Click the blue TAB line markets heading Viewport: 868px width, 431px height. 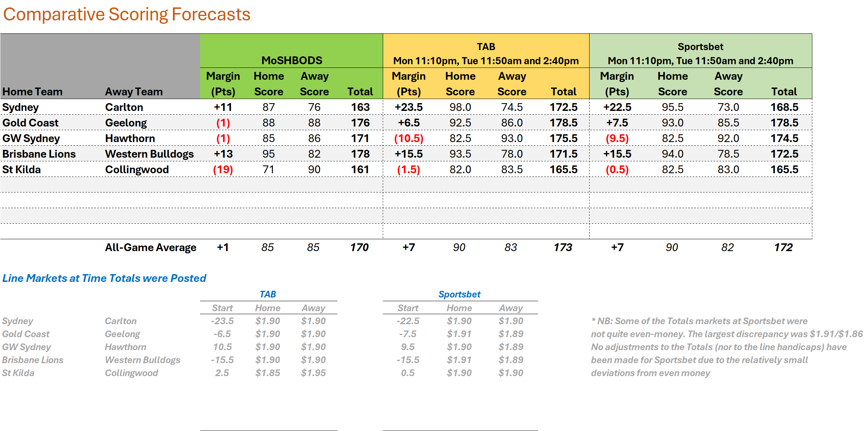(x=268, y=294)
